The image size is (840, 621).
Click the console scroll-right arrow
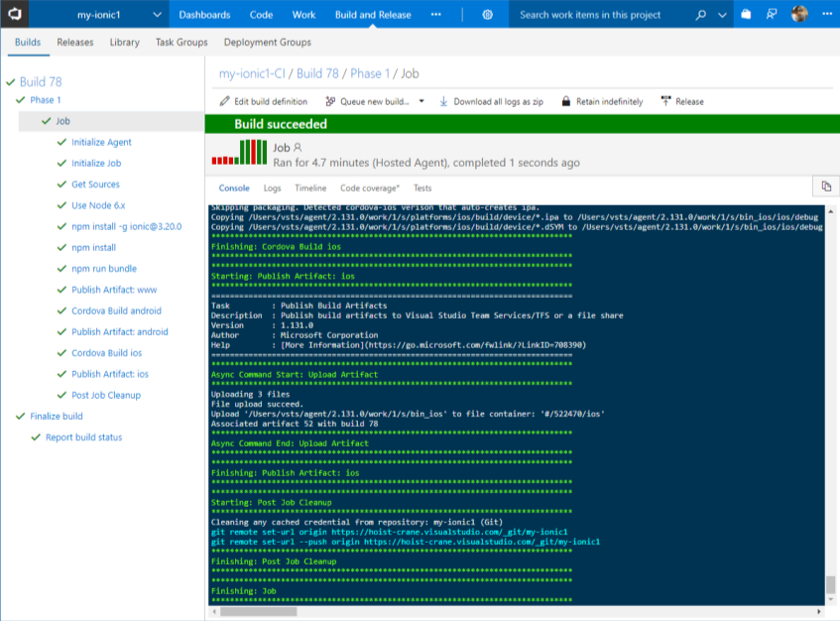pos(818,611)
